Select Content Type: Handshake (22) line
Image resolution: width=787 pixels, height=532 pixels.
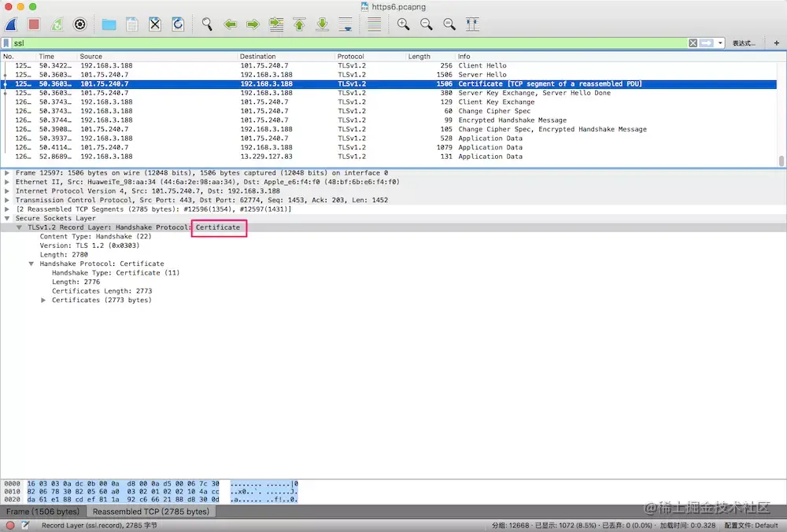click(95, 236)
